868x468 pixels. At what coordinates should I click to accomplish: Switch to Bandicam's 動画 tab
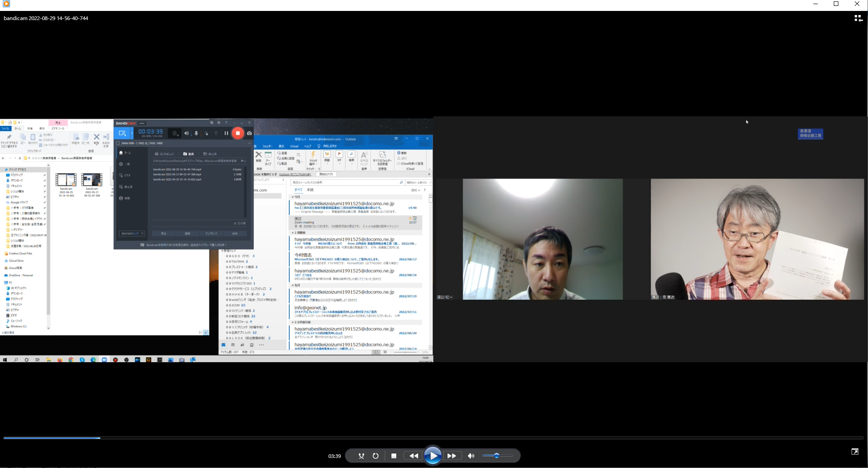[189, 154]
